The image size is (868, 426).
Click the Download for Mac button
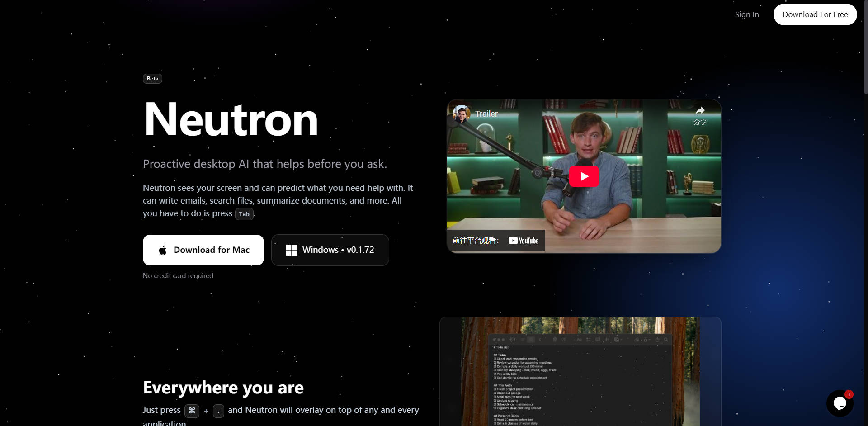(x=203, y=250)
